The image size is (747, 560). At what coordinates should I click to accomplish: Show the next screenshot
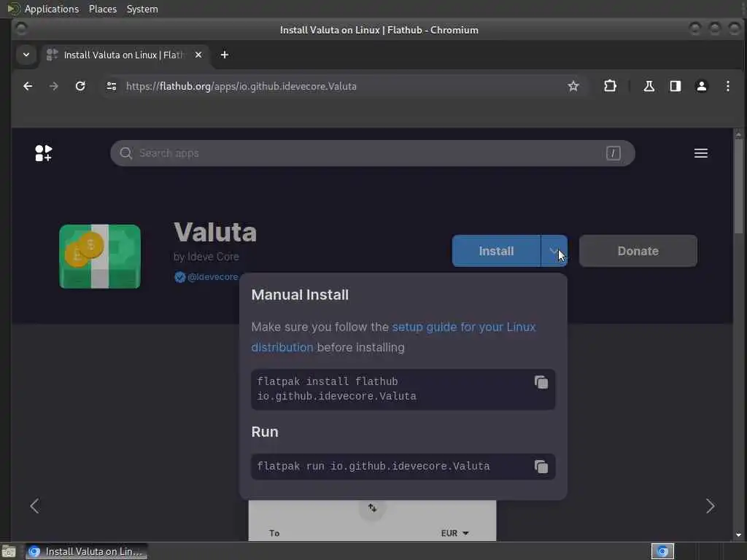click(710, 506)
